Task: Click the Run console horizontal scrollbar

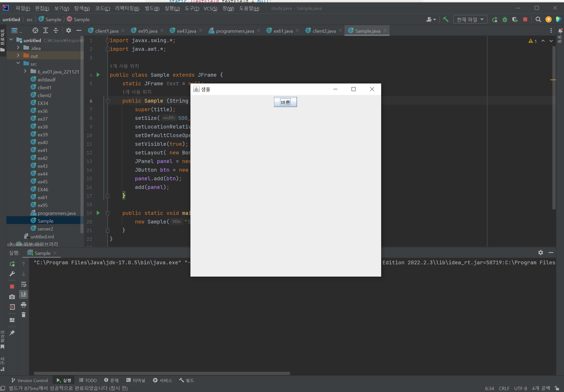Action: [162, 373]
